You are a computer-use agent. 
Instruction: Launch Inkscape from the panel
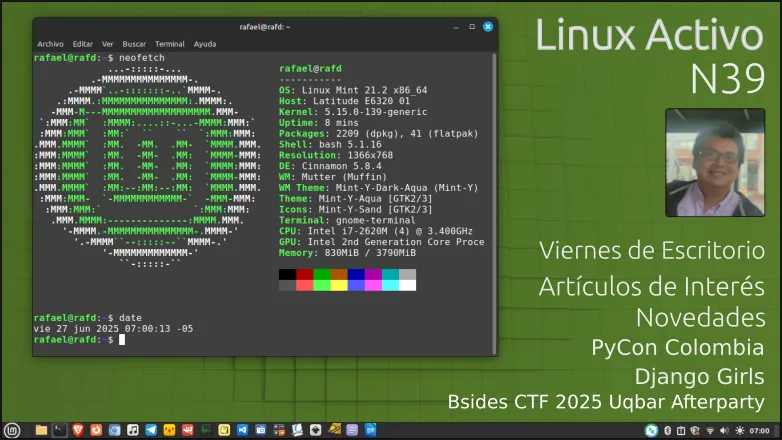[x=316, y=430]
